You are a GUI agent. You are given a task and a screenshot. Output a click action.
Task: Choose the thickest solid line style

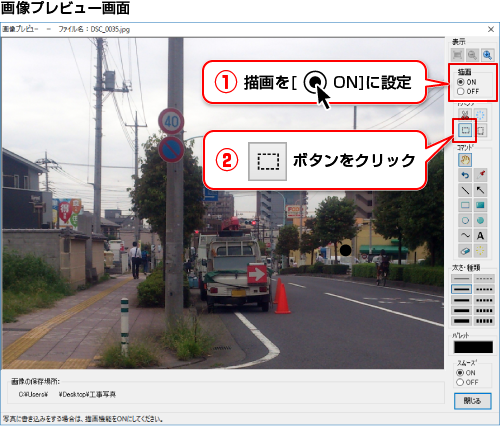point(461,321)
